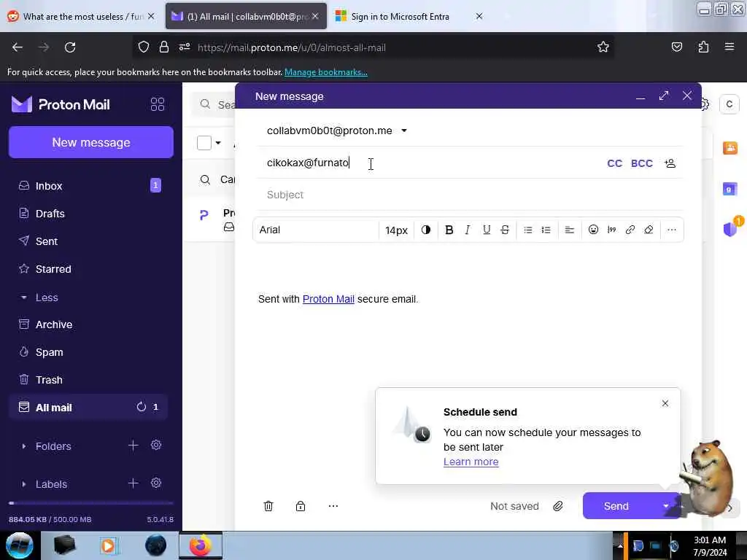The image size is (747, 560).
Task: Send the email
Action: [616, 506]
